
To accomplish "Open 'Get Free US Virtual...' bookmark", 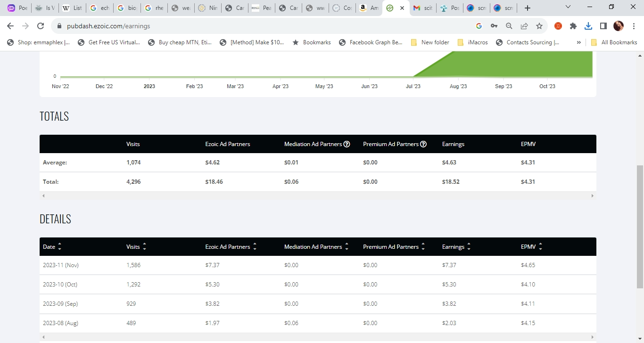I will point(109,42).
